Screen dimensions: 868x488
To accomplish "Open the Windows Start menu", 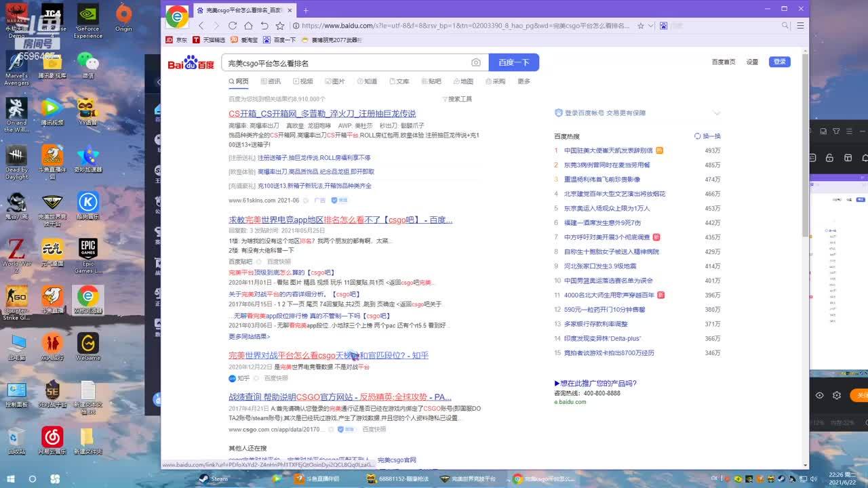I will pos(12,479).
